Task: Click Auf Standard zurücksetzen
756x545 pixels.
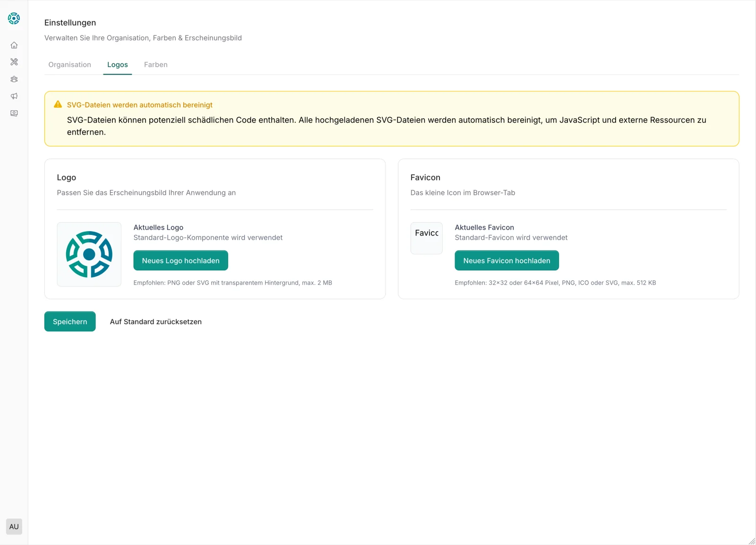Action: click(x=155, y=321)
